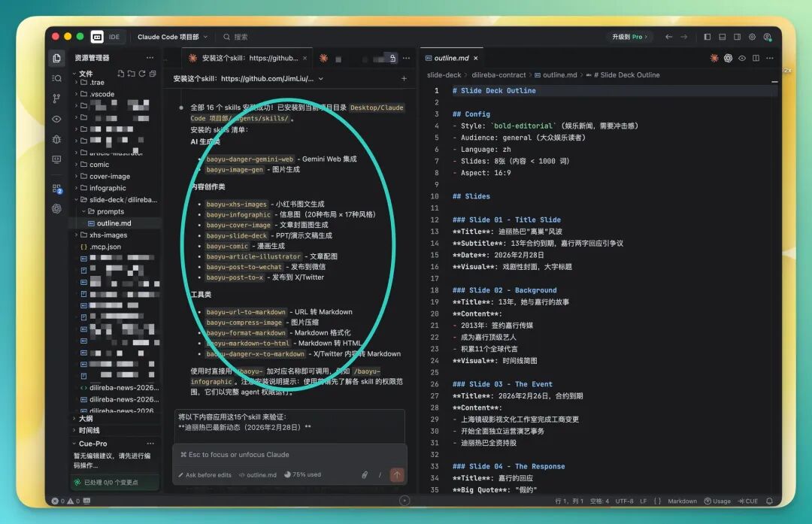Send message with orange arrow button
This screenshot has height=524, width=812.
(397, 474)
